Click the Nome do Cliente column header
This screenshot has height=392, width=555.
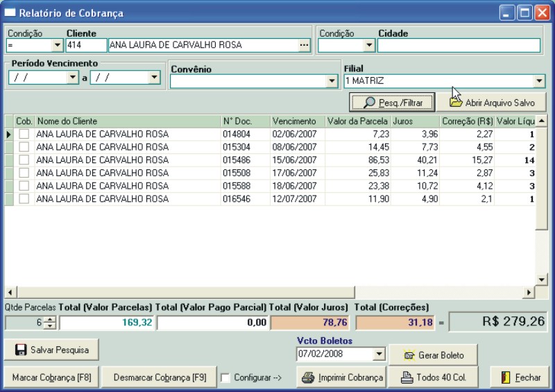(128, 121)
